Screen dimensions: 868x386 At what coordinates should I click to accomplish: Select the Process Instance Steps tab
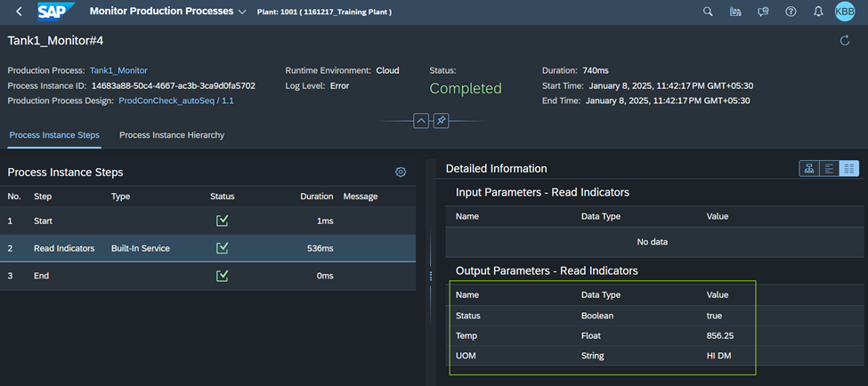(x=53, y=135)
